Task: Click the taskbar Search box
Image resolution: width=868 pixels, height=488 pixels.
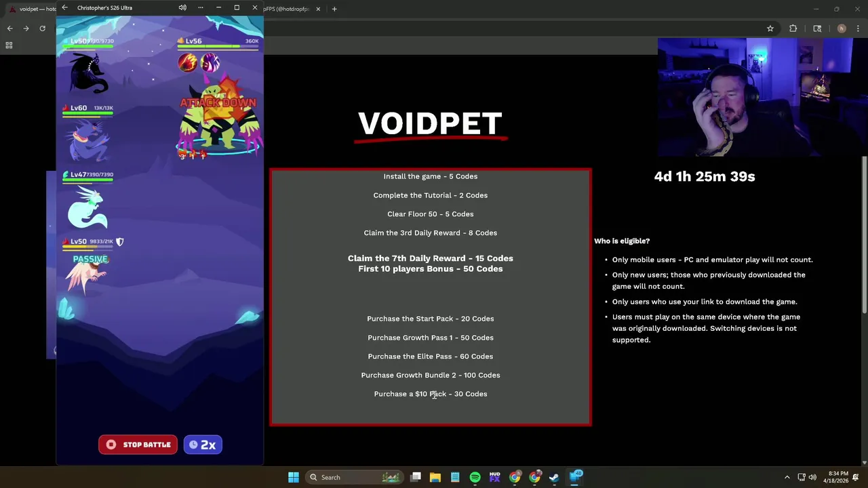Action: 355,477
